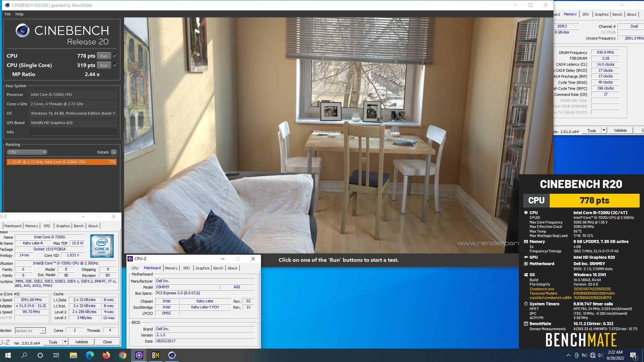
Task: Open taskbar search magnifier
Action: pyautogui.click(x=24, y=355)
